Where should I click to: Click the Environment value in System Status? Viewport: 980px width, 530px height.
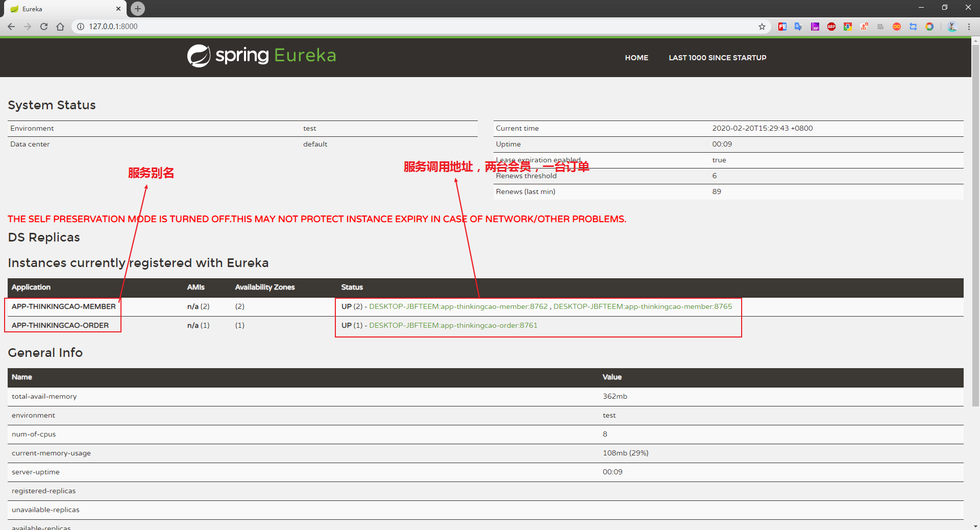point(309,128)
